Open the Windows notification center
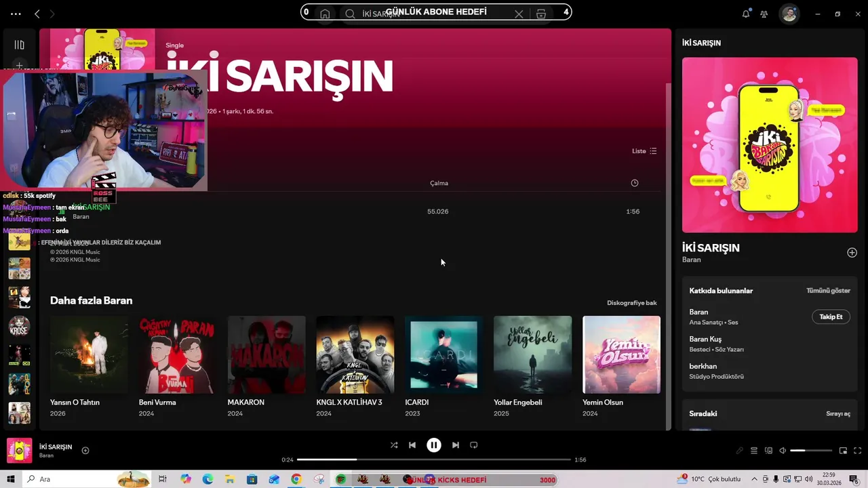The width and height of the screenshot is (868, 488). (854, 479)
